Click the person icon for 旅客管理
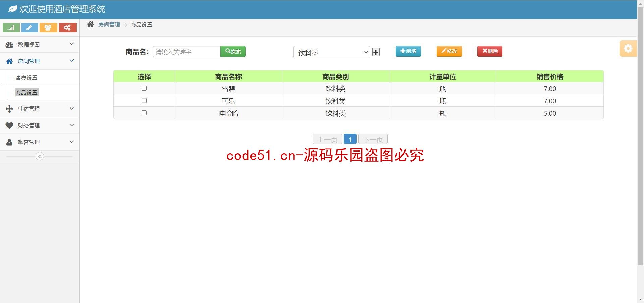The height and width of the screenshot is (303, 644). [9, 142]
